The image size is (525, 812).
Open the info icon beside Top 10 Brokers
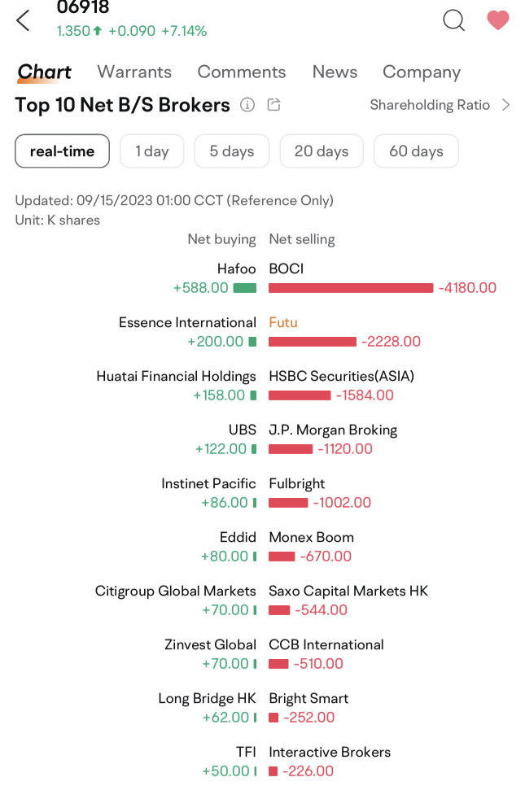pos(247,105)
